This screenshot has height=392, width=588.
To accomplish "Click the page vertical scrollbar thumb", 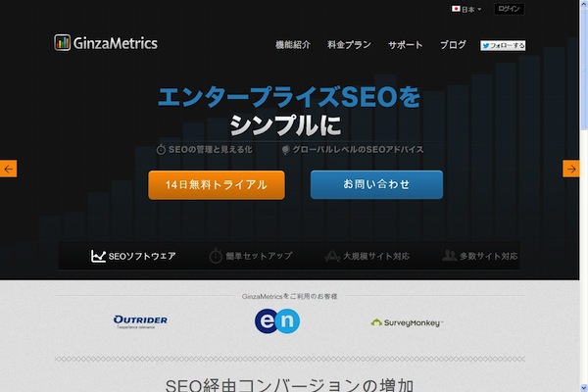I will click(584, 70).
